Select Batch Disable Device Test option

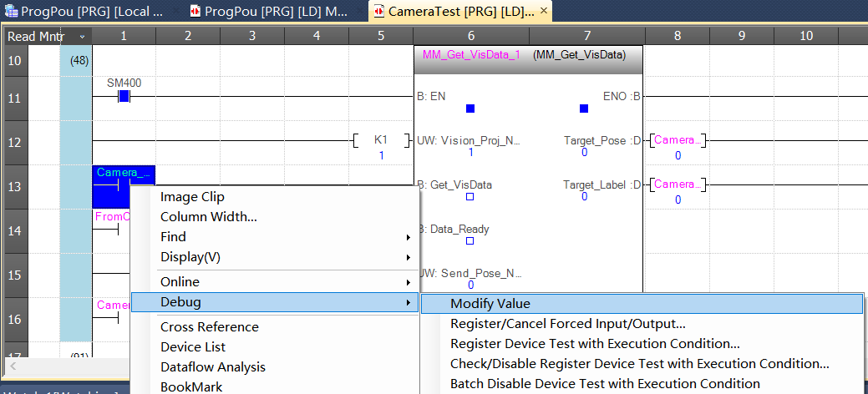click(605, 384)
